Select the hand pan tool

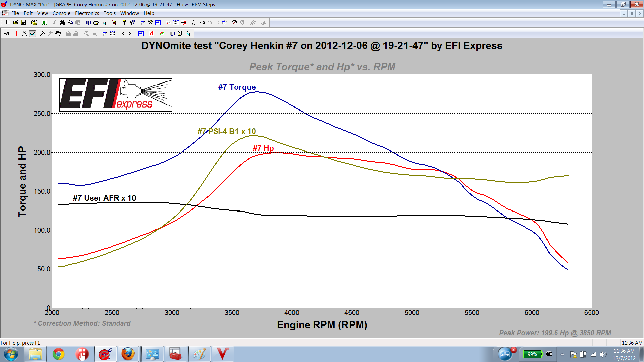(x=58, y=33)
